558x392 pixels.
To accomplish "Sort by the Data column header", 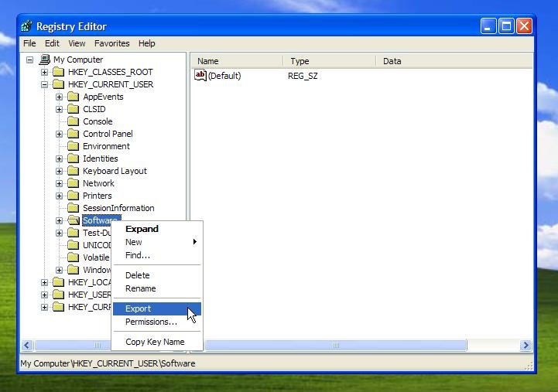I will coord(454,61).
